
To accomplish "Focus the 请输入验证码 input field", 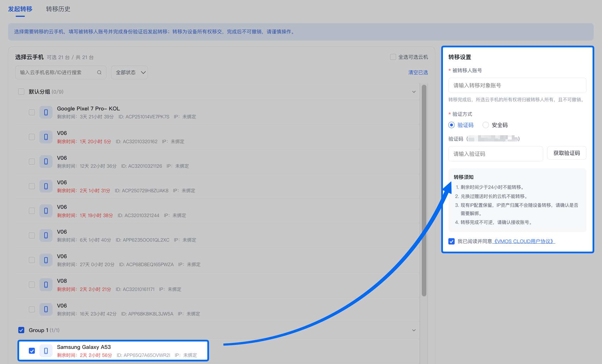I will click(x=495, y=154).
